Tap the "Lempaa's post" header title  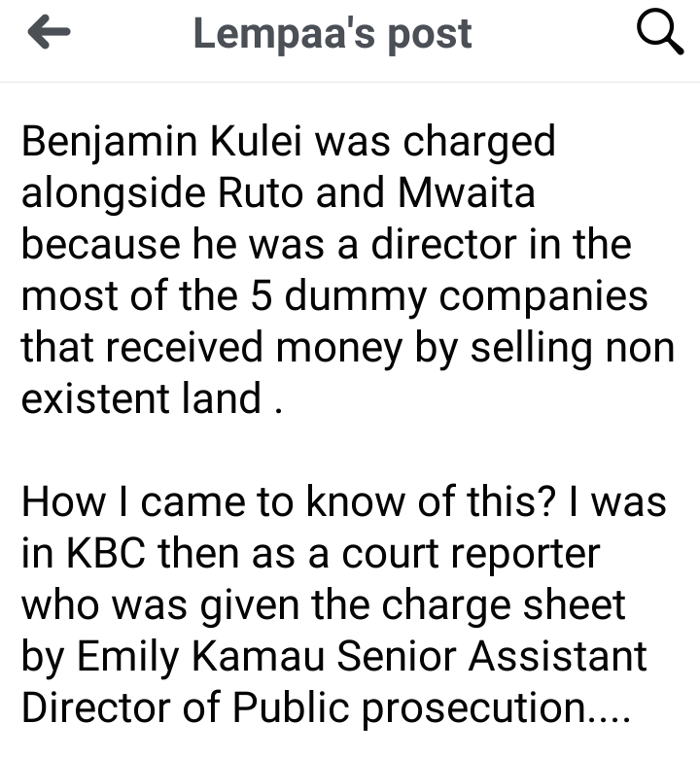[332, 34]
